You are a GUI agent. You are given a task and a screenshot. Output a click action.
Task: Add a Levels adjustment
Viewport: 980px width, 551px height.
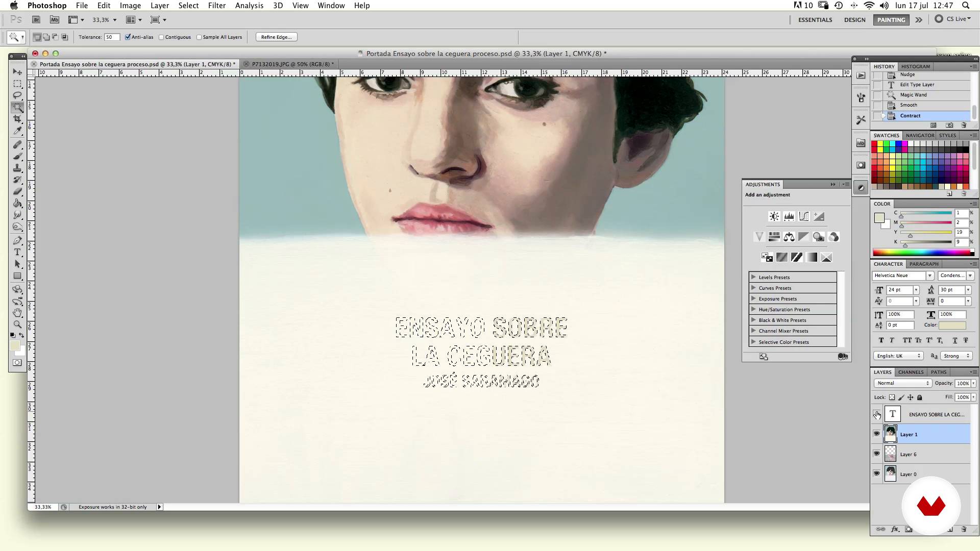789,216
